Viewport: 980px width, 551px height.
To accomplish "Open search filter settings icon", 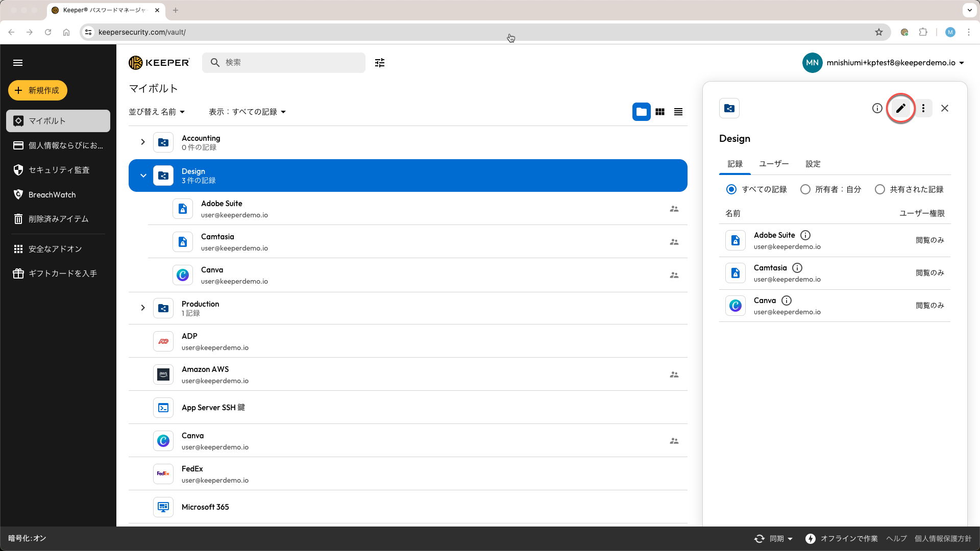I will click(380, 63).
